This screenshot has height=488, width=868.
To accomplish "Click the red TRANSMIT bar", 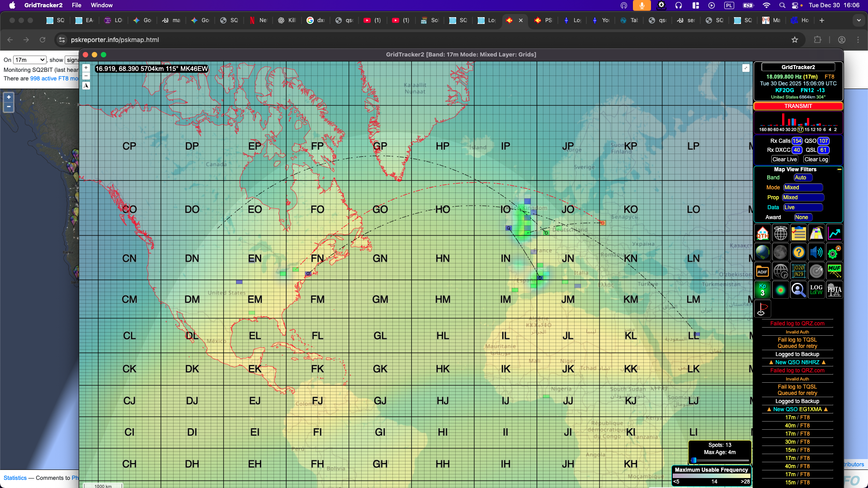I will [x=798, y=106].
